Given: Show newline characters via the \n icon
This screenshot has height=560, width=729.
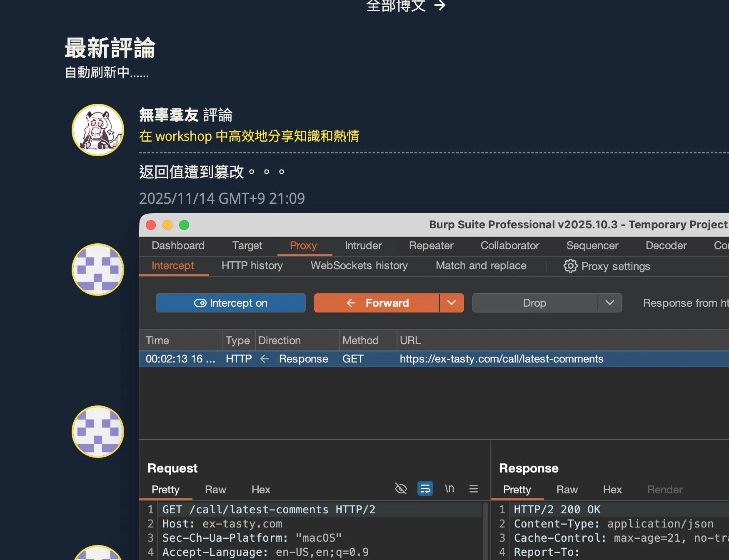Looking at the screenshot, I should 449,488.
